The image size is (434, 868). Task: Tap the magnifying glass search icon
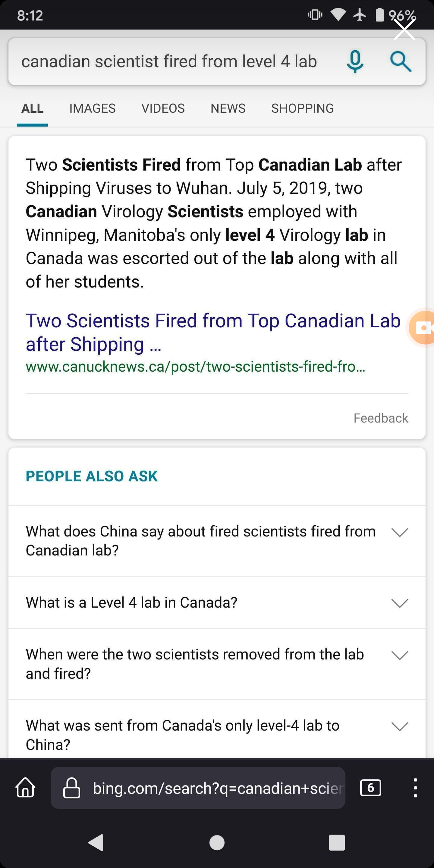point(401,62)
